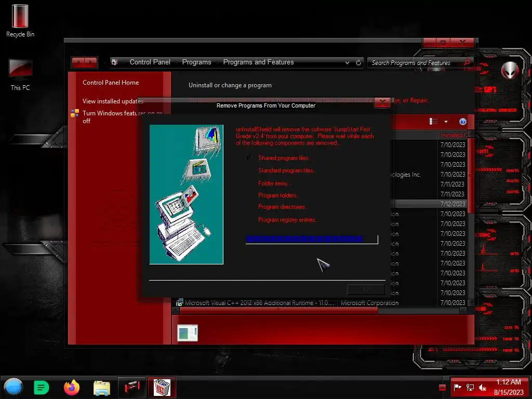Screen dimensions: 532x399
Task: Click scroll left arrow of program list
Action: pyautogui.click(x=176, y=311)
